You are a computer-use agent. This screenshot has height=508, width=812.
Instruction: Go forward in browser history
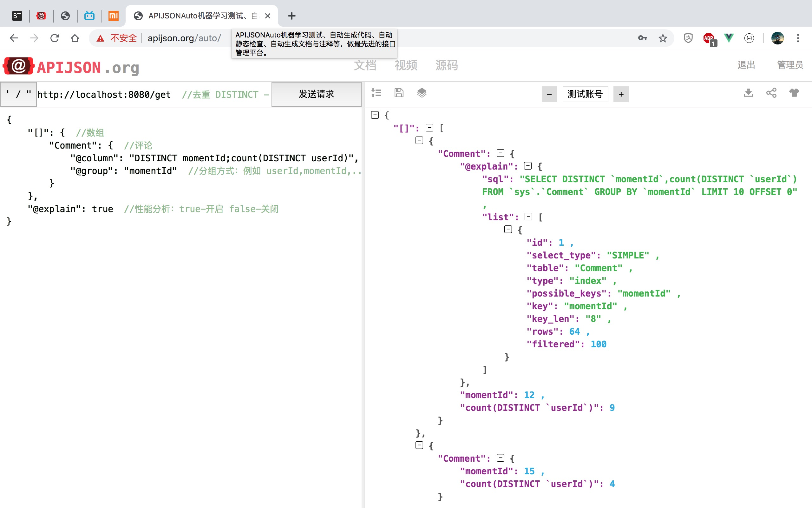[34, 38]
